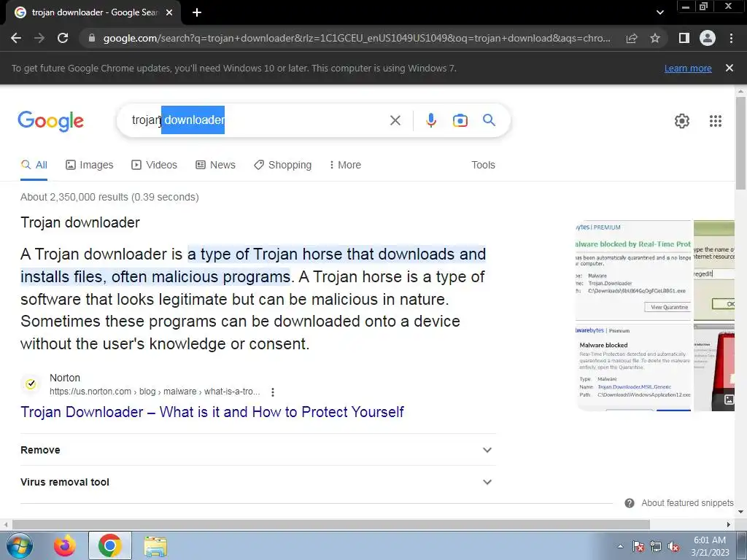Open the taskbar clock 6:01 AM
747x560 pixels.
coord(710,546)
